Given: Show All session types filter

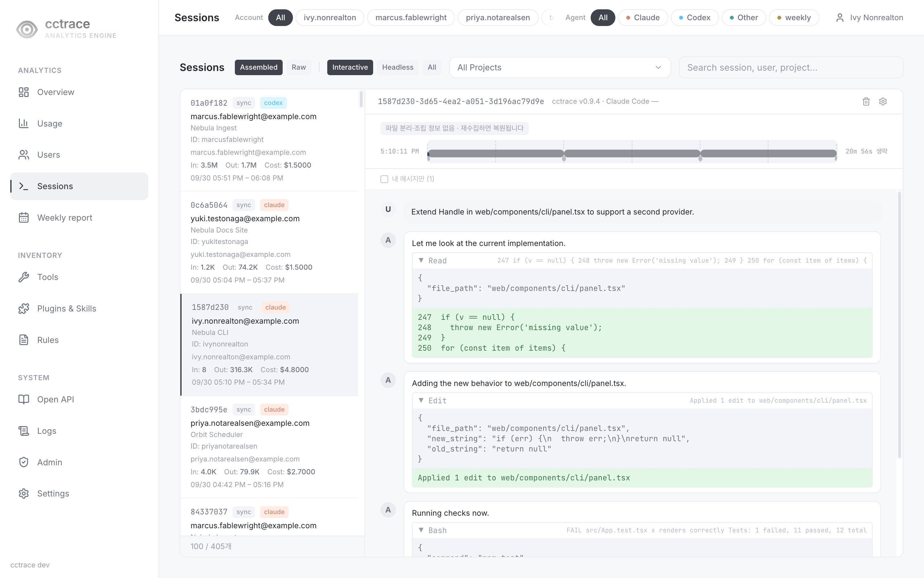Looking at the screenshot, I should click(x=432, y=67).
